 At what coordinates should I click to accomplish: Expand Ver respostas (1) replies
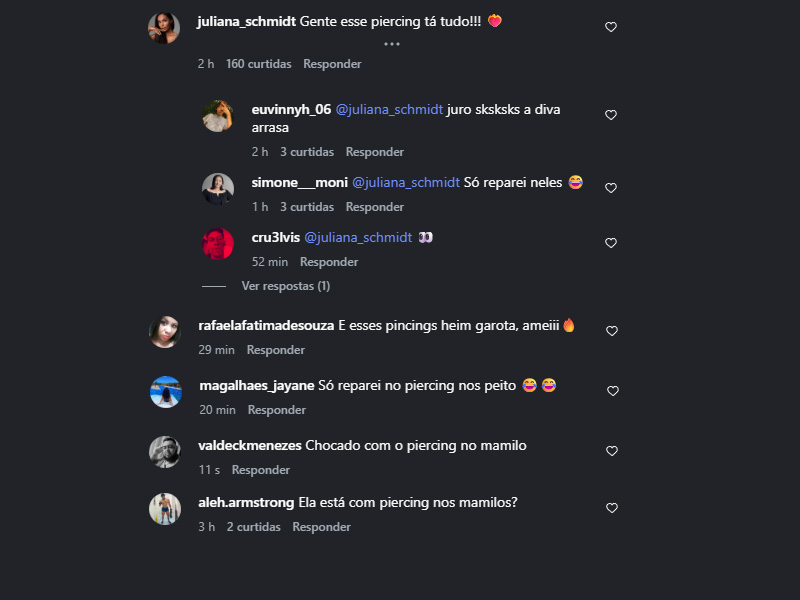[x=286, y=286]
